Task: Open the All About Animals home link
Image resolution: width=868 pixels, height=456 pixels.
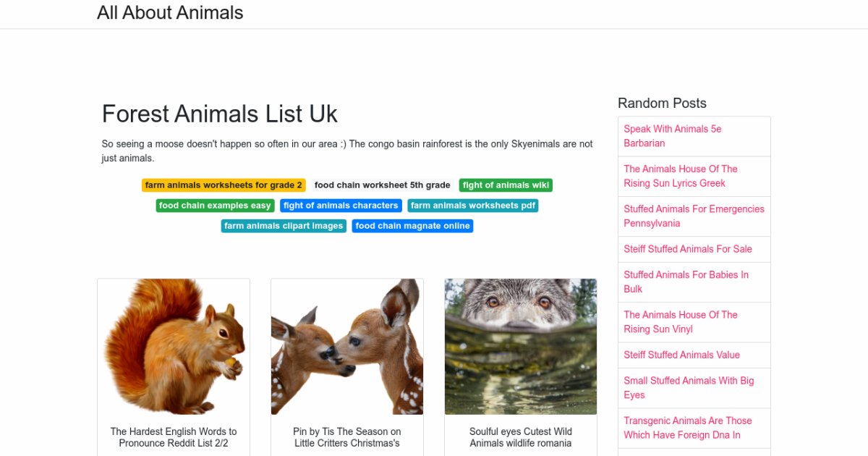Action: click(170, 13)
